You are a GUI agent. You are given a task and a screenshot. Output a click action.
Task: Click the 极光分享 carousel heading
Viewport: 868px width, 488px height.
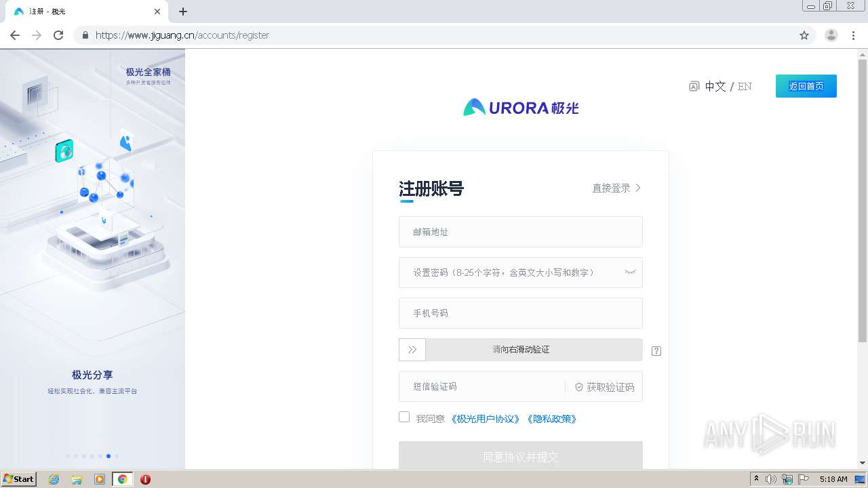pos(92,375)
